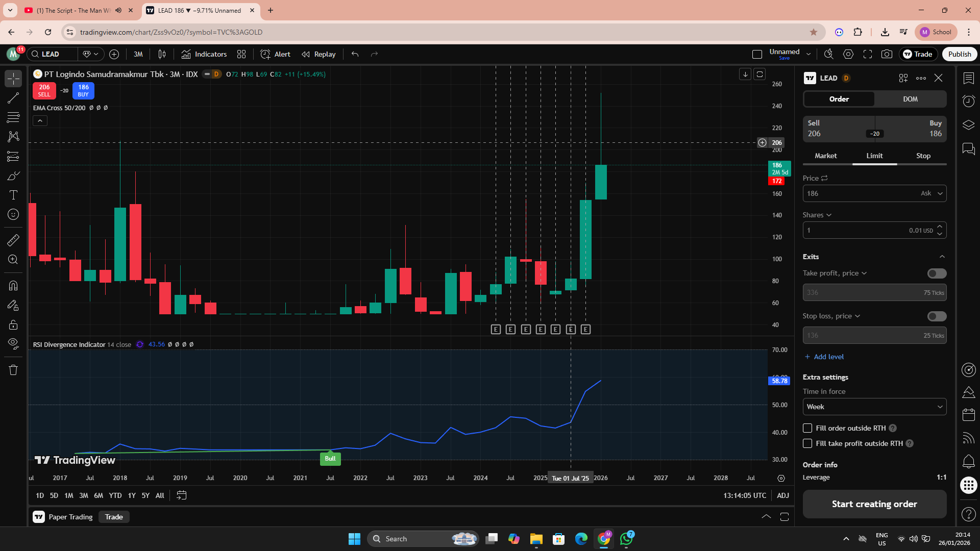Start Bar Replay mode

[x=318, y=54]
